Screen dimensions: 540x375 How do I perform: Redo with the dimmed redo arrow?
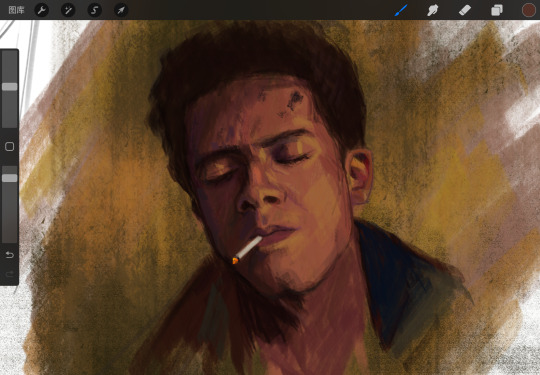[10, 274]
